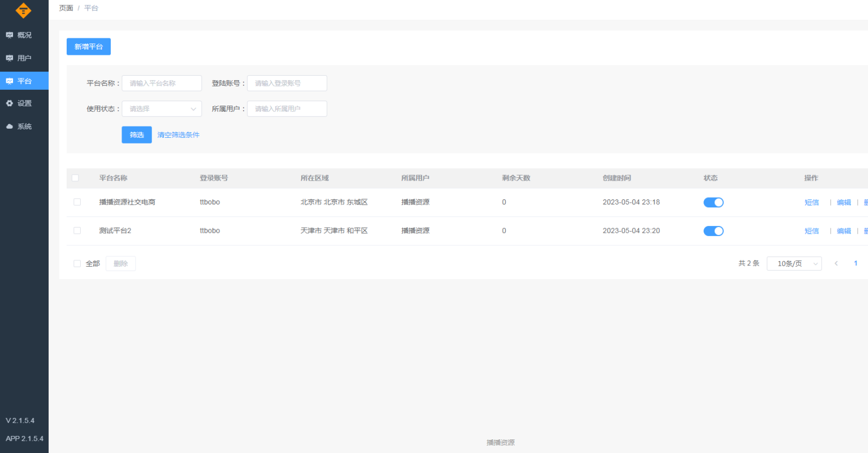Disable the status switch for 测试平台2
The image size is (868, 453).
(x=713, y=230)
